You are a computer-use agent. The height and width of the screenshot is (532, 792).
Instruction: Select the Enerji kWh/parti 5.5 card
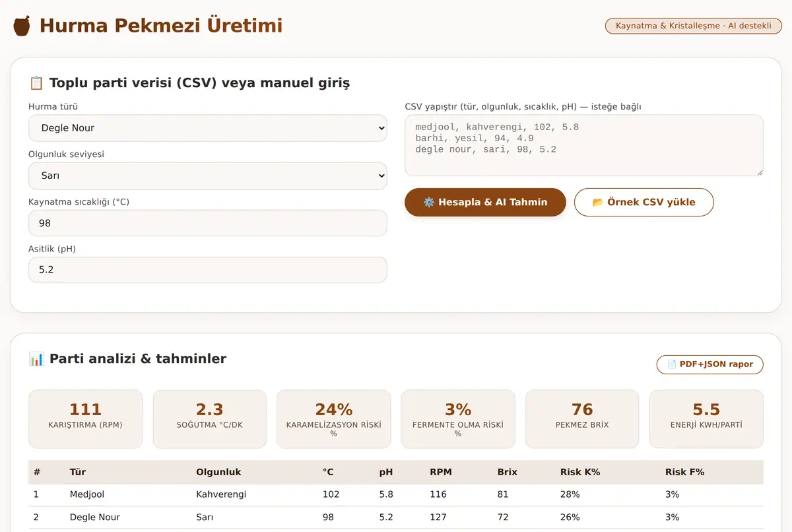coord(706,419)
